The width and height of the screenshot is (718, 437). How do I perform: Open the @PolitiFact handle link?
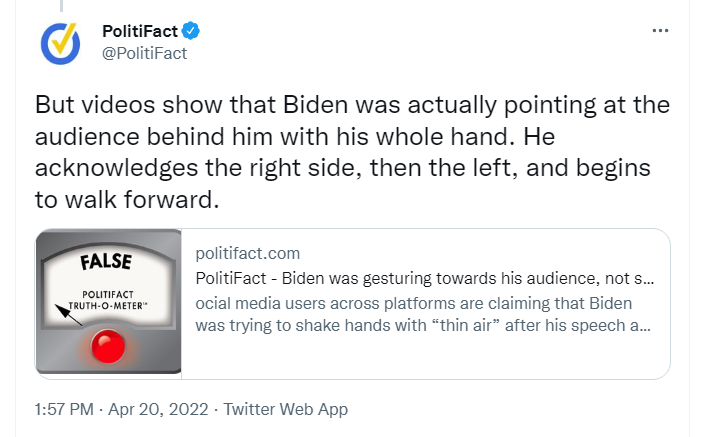pyautogui.click(x=144, y=54)
